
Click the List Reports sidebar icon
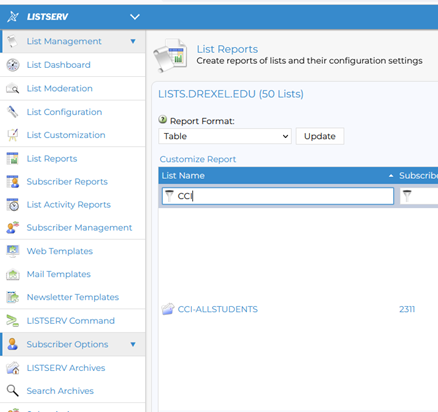coord(13,158)
